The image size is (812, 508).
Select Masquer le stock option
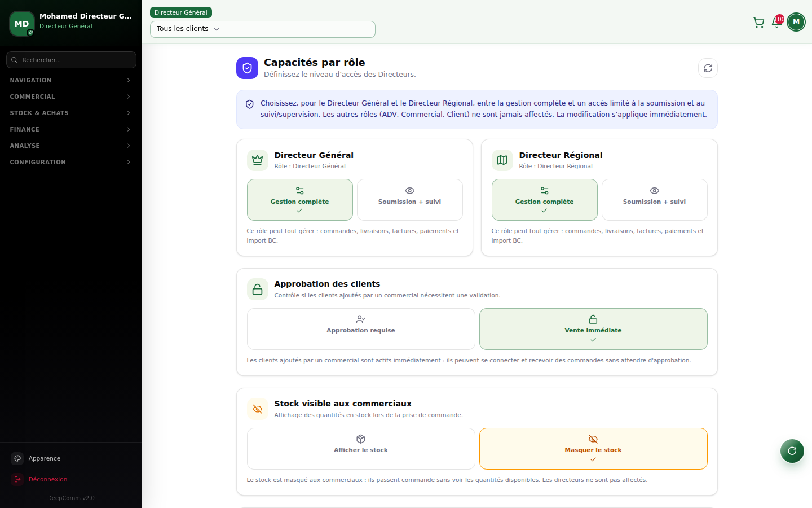(x=593, y=449)
